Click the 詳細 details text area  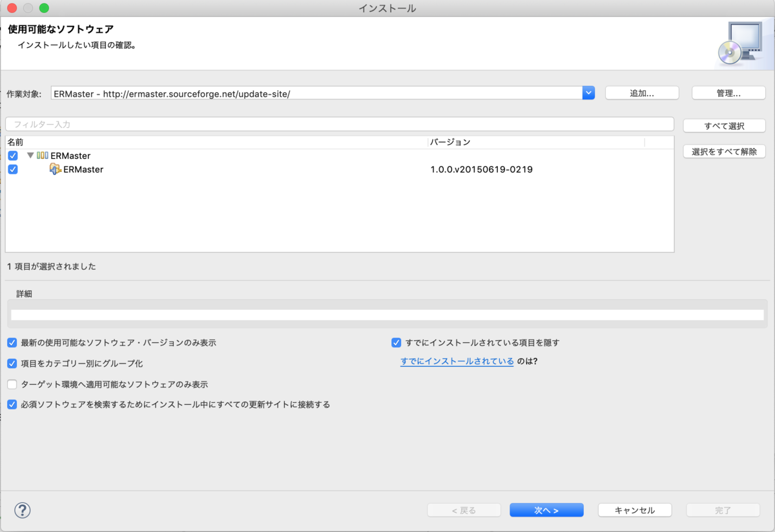point(387,315)
